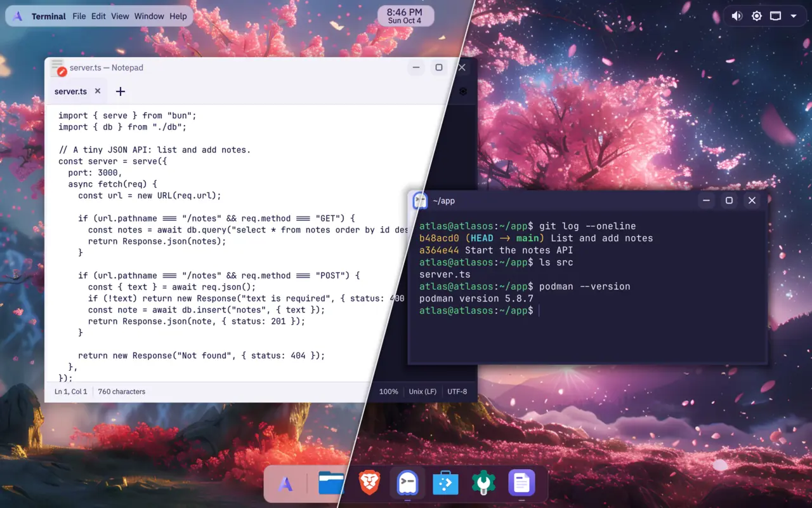Change line endings via Unix (LF) indicator
This screenshot has height=508, width=812.
(422, 392)
